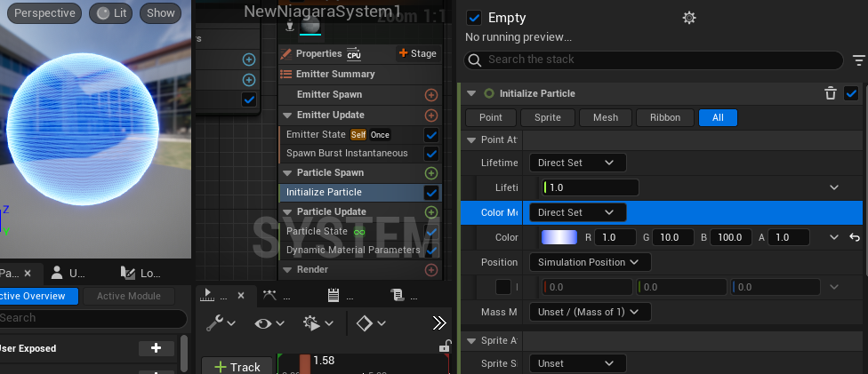Toggle Emitter State module checkbox
Screen dimensions: 868x374
pos(431,135)
